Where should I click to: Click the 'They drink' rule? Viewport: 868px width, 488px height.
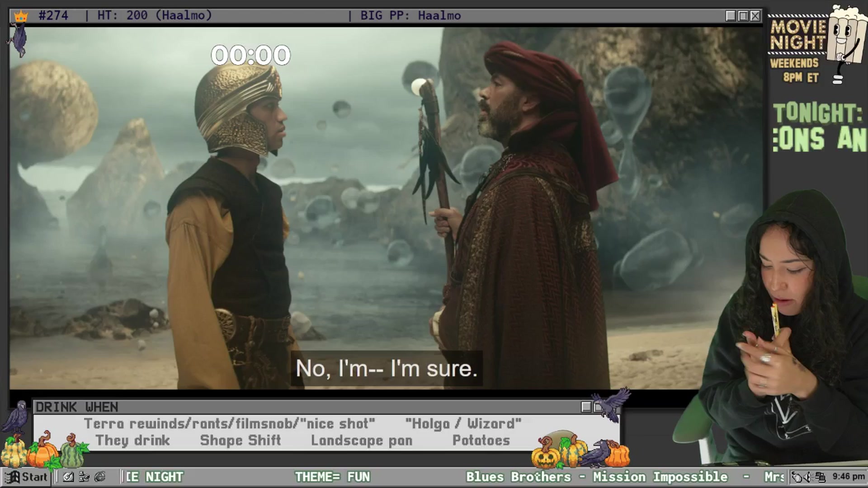coord(132,440)
